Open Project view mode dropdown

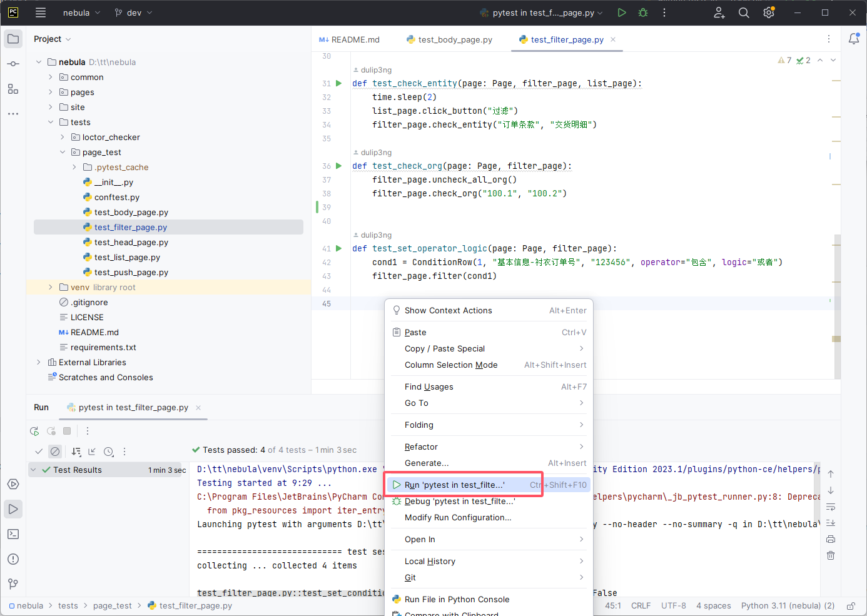pos(53,39)
